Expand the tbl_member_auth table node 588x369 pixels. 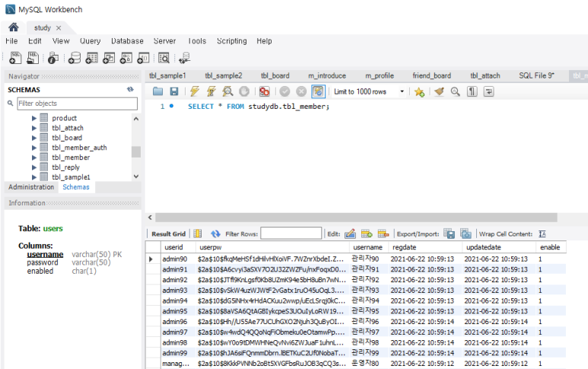(x=34, y=148)
